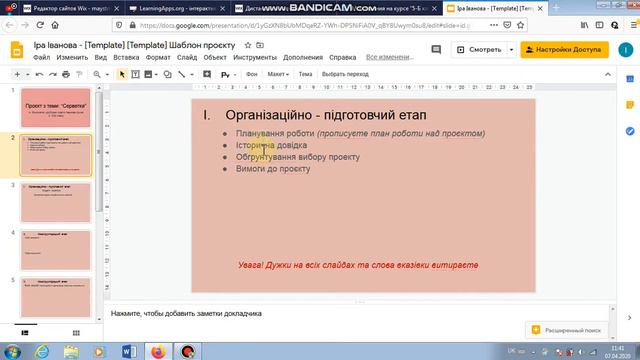Print the presentation

click(66, 74)
